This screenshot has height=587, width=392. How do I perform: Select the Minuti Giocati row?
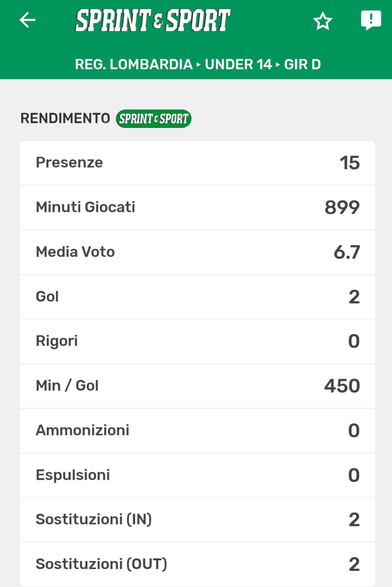click(197, 207)
